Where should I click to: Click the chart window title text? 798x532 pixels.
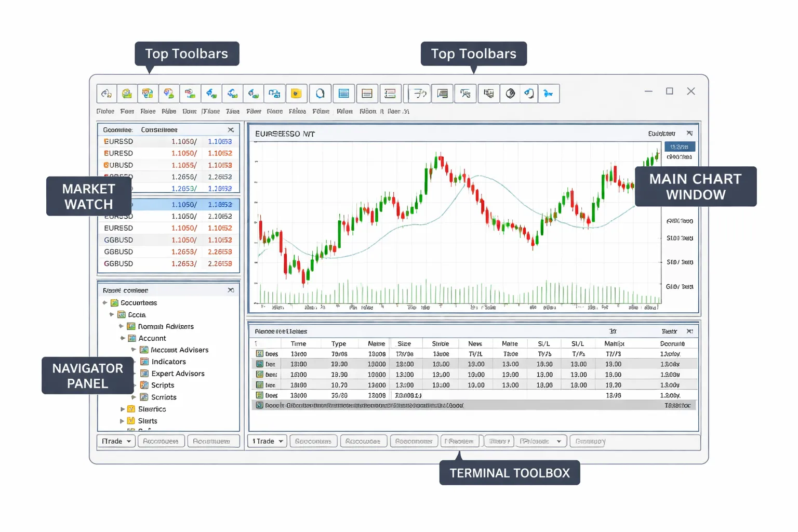(285, 134)
